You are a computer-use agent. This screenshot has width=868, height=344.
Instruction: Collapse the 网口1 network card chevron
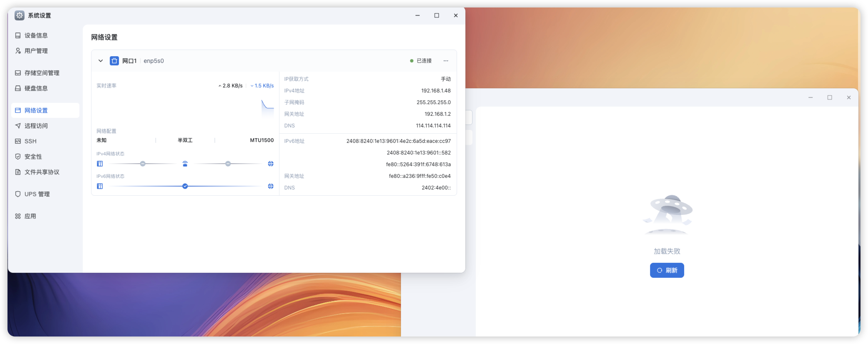[x=101, y=61]
